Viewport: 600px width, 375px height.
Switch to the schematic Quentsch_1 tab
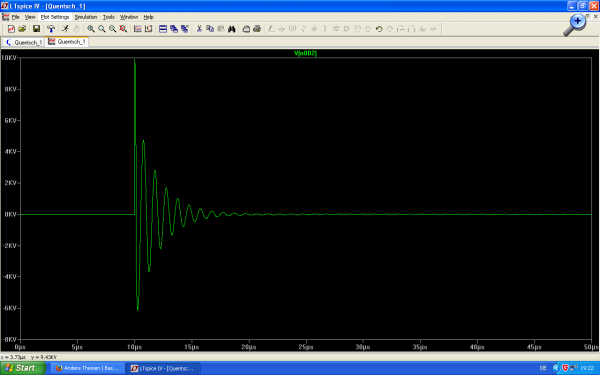click(x=23, y=42)
